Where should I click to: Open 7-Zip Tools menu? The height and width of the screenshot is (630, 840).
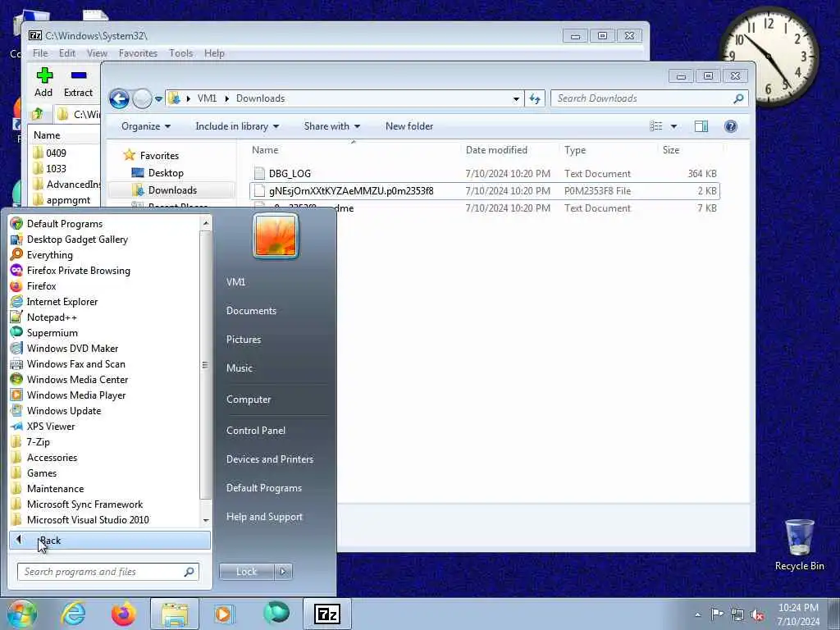(181, 53)
